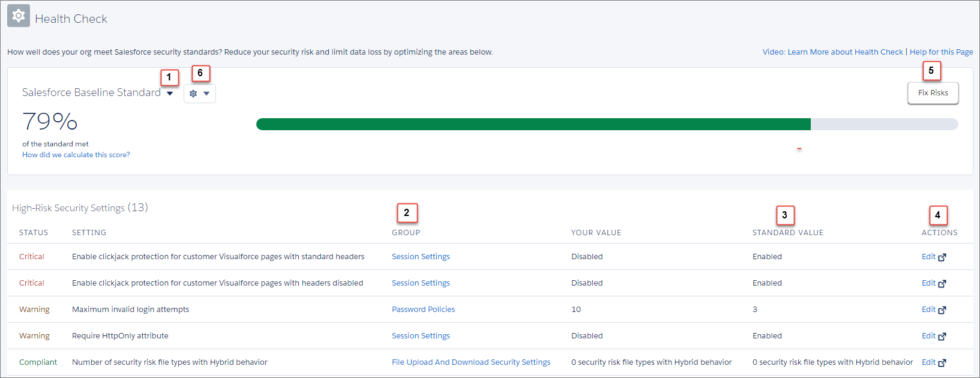Sort by the STATUS column header
Image resolution: width=980 pixels, height=378 pixels.
tap(34, 233)
